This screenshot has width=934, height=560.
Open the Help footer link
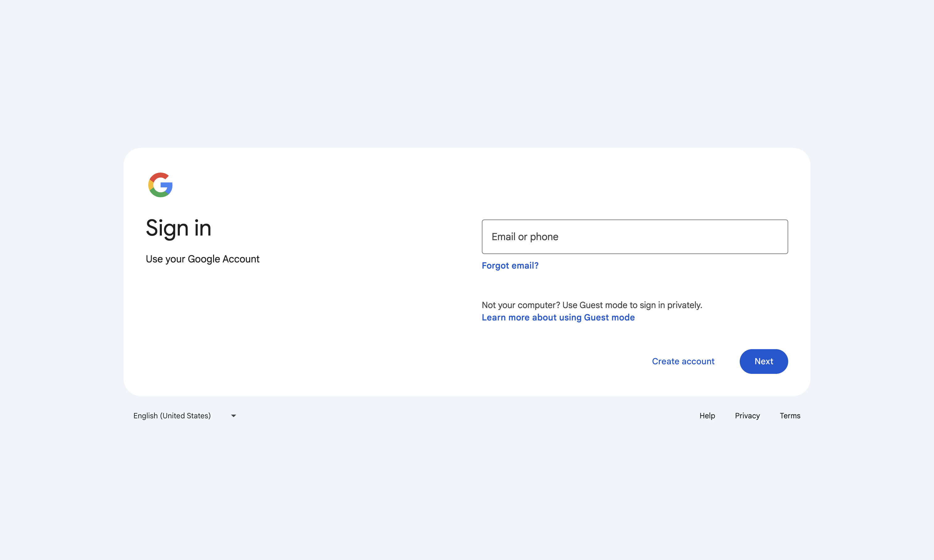tap(707, 416)
